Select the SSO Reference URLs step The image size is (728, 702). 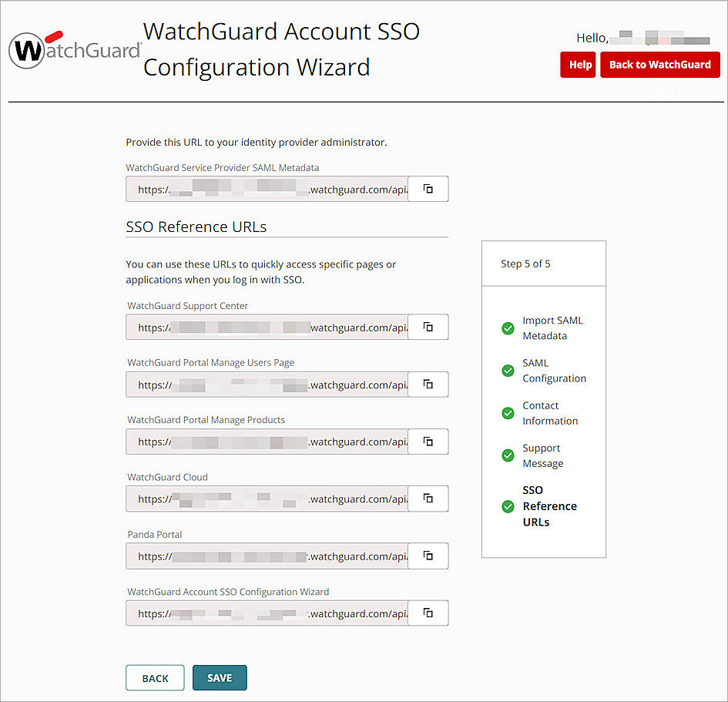(550, 506)
